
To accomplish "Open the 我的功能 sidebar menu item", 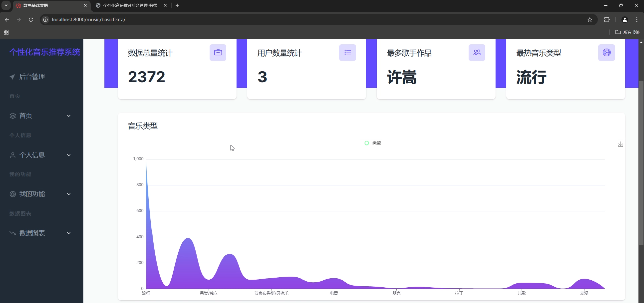I will click(x=40, y=194).
